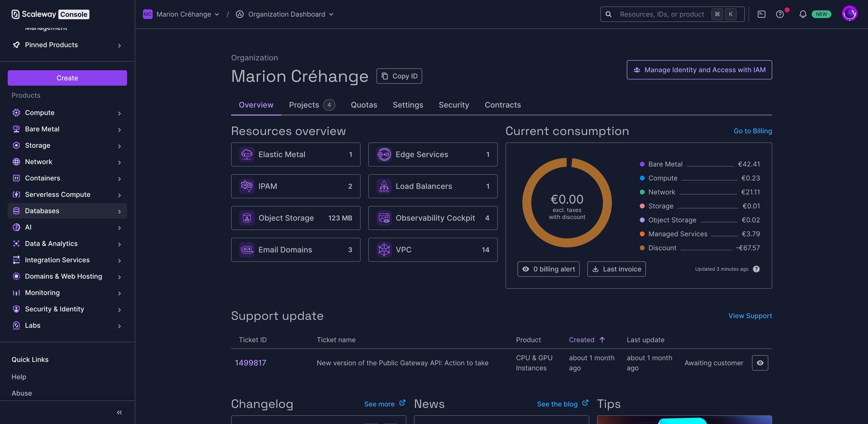Open the notifications bell icon
The image size is (868, 424).
tap(803, 14)
